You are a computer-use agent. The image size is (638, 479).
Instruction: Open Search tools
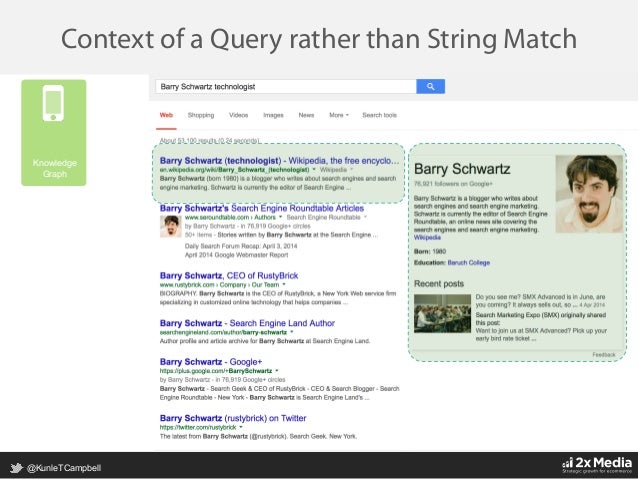coord(379,115)
